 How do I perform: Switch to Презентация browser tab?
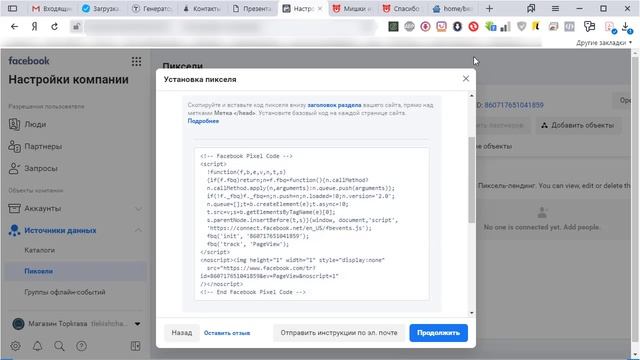click(252, 9)
